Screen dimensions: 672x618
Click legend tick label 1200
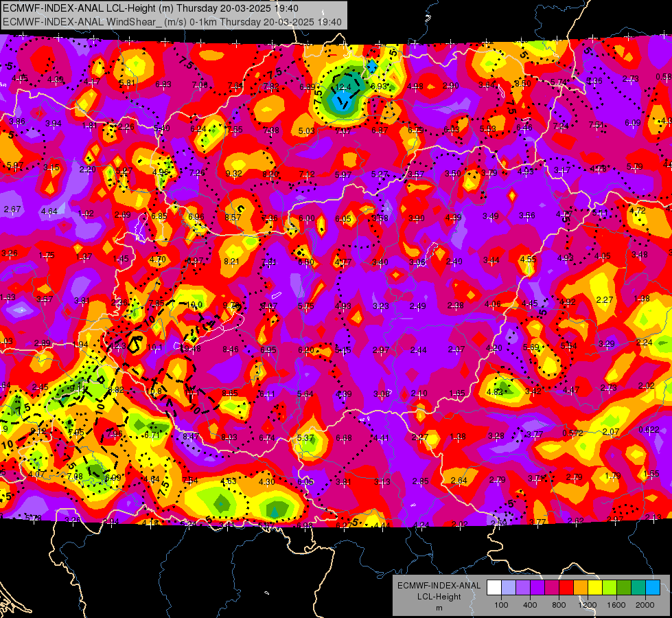pos(588,605)
